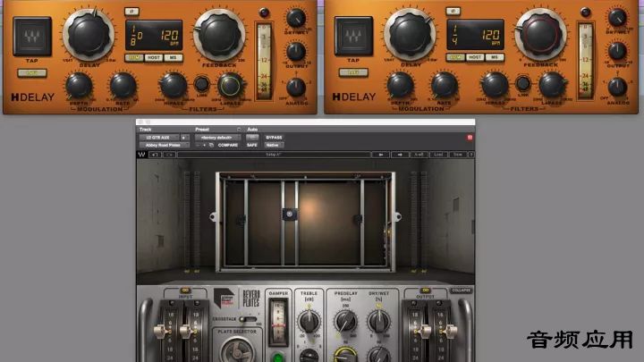Click the Analog selector knob on right H-Delay
The image size is (644, 362).
click(617, 87)
